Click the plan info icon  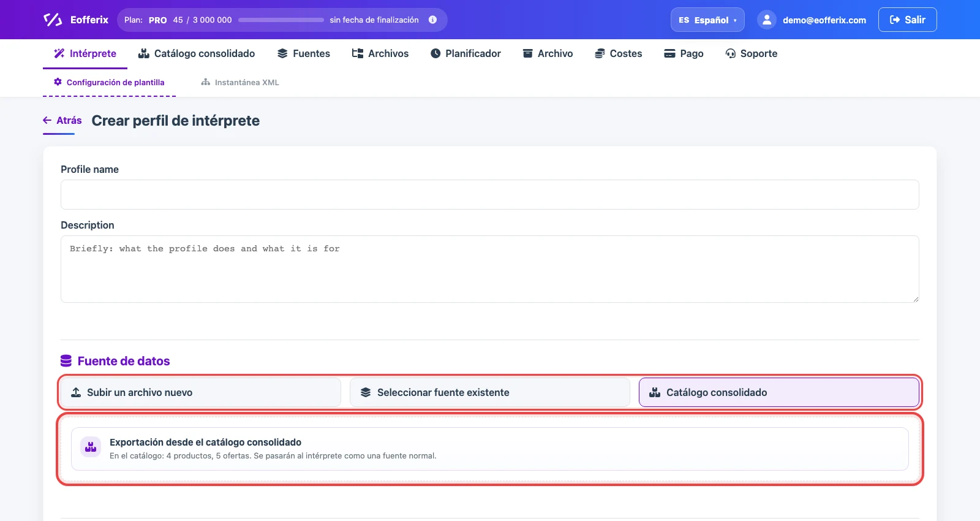[432, 20]
